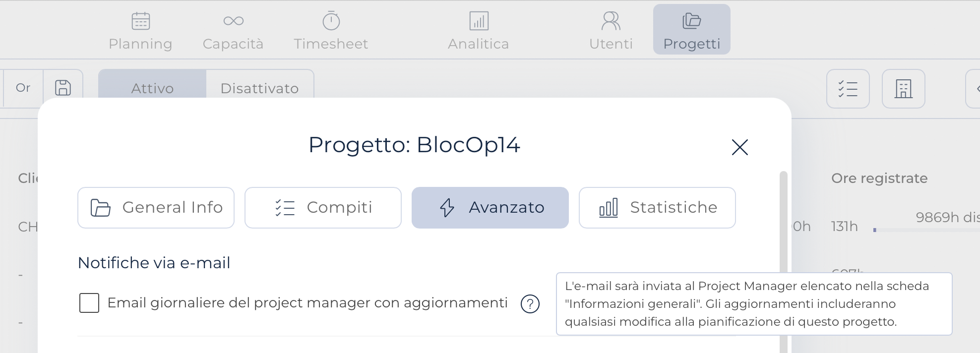This screenshot has height=353, width=980.
Task: Close the BlocOp14 project dialog
Action: coord(740,147)
